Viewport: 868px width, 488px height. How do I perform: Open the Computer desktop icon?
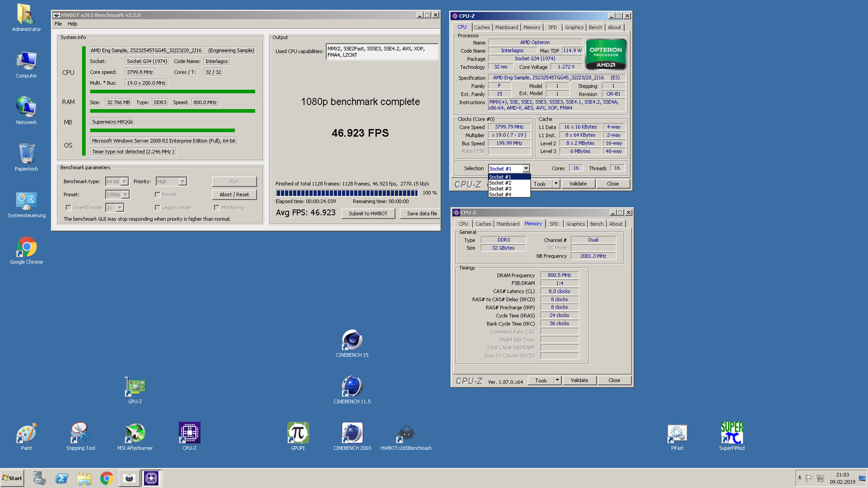(x=26, y=65)
